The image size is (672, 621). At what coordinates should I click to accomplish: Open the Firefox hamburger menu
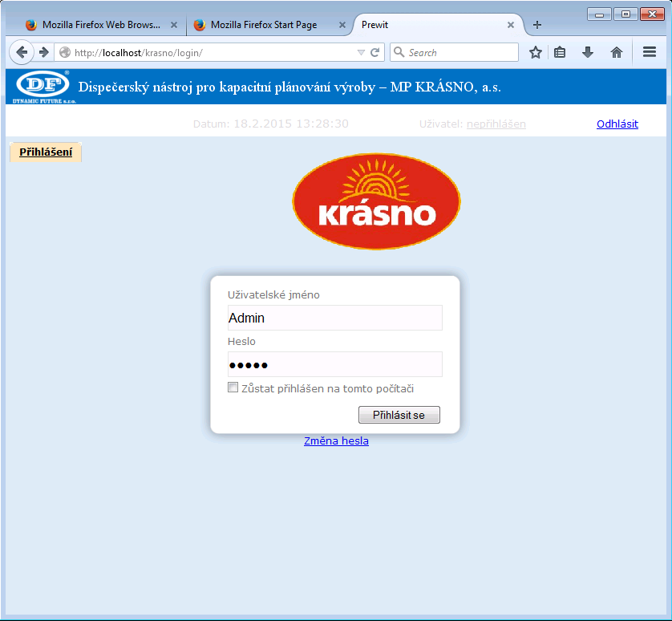coord(650,52)
